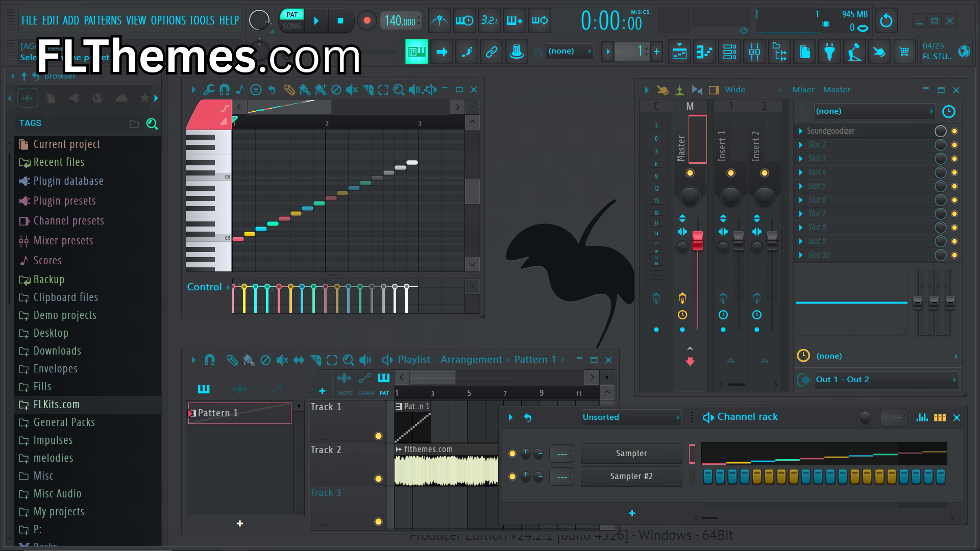This screenshot has width=980, height=551.
Task: Mute the Sampler channel LED
Action: tap(512, 454)
